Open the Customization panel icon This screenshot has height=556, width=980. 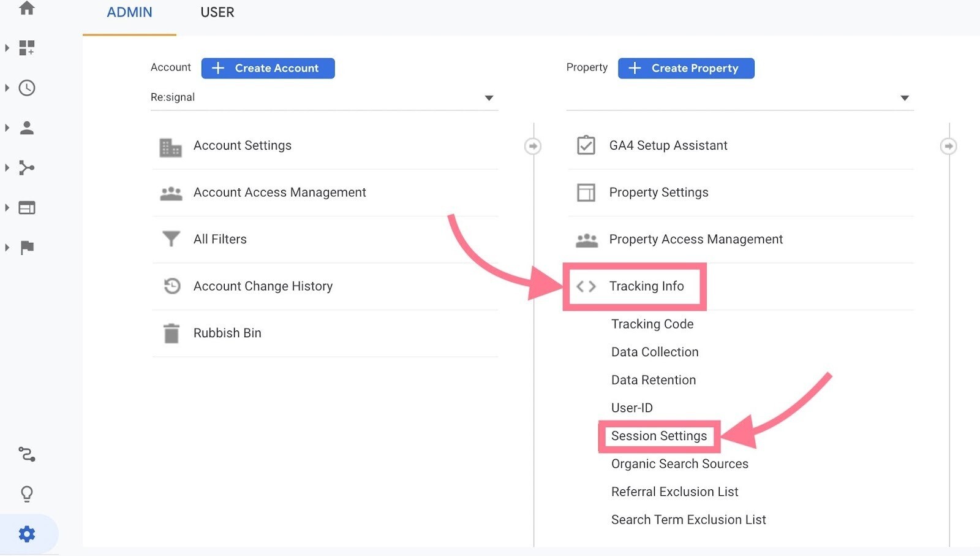pos(26,48)
